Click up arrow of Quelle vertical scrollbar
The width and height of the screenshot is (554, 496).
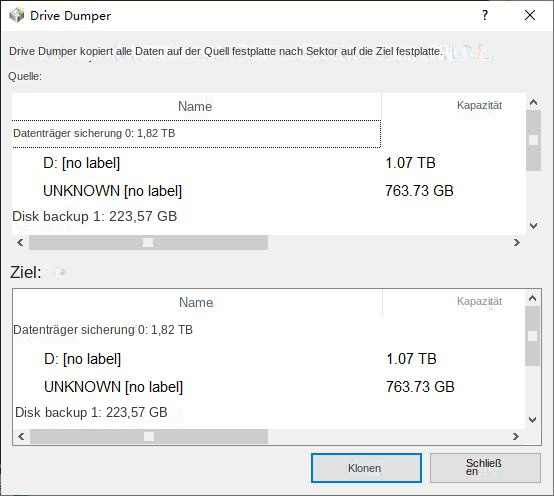tap(534, 103)
